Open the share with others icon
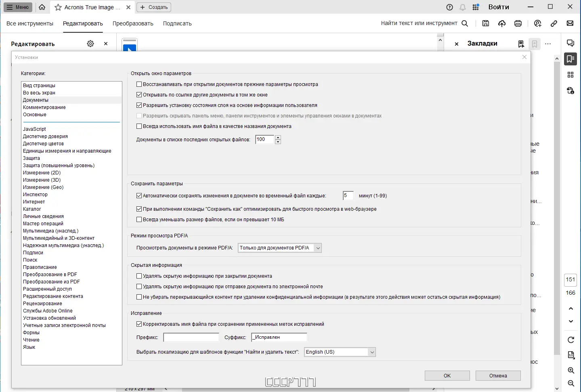 tap(538, 23)
